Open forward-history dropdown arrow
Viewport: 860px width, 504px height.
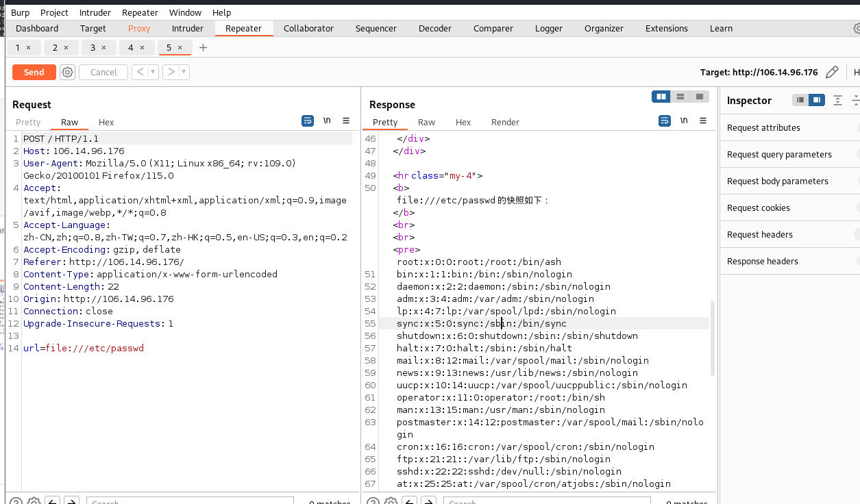pos(184,72)
